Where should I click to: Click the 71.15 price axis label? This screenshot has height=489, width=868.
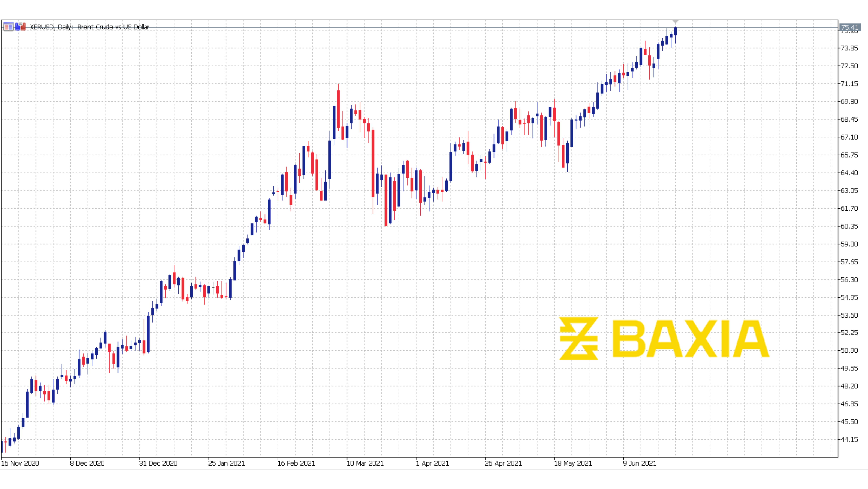click(x=849, y=84)
